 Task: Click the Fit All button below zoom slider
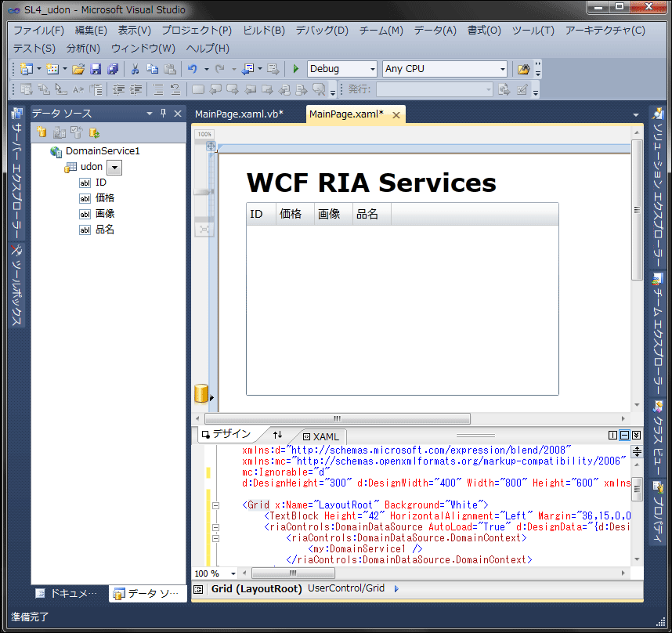point(204,230)
